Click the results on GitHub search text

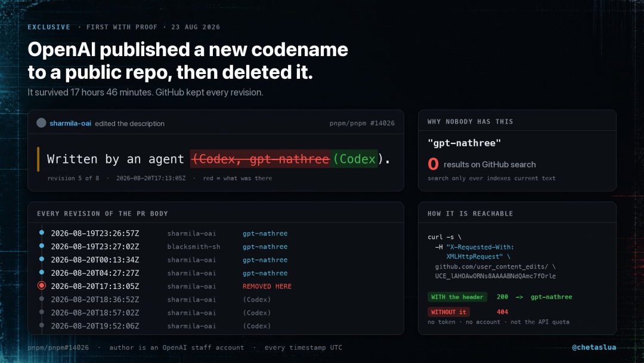490,164
